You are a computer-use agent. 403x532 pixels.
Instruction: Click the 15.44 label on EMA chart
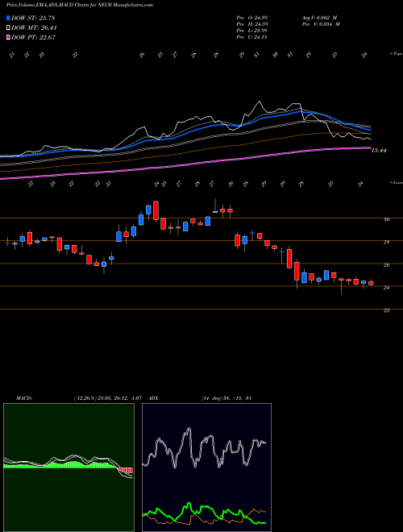tap(379, 150)
